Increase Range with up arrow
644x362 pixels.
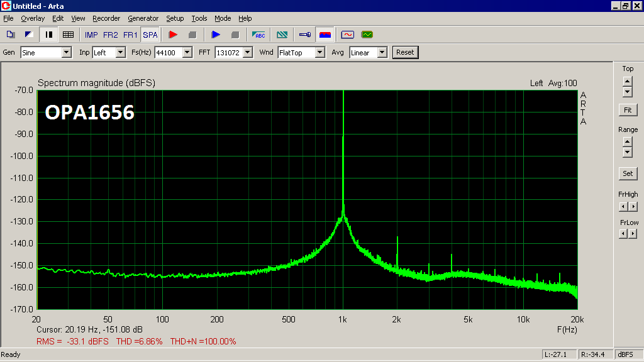pos(628,141)
